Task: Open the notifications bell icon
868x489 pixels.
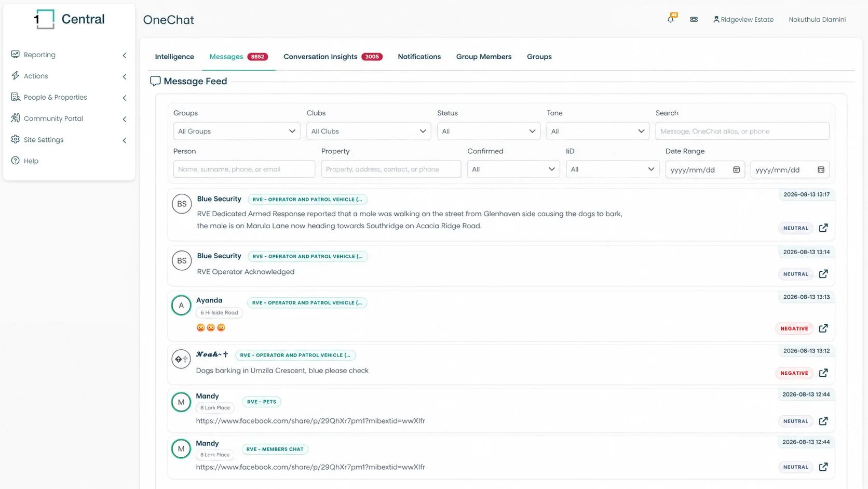Action: 671,19
